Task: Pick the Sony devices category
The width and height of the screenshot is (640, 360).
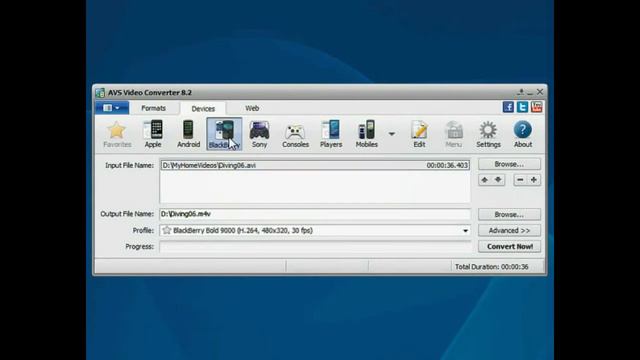Action: coord(259,134)
